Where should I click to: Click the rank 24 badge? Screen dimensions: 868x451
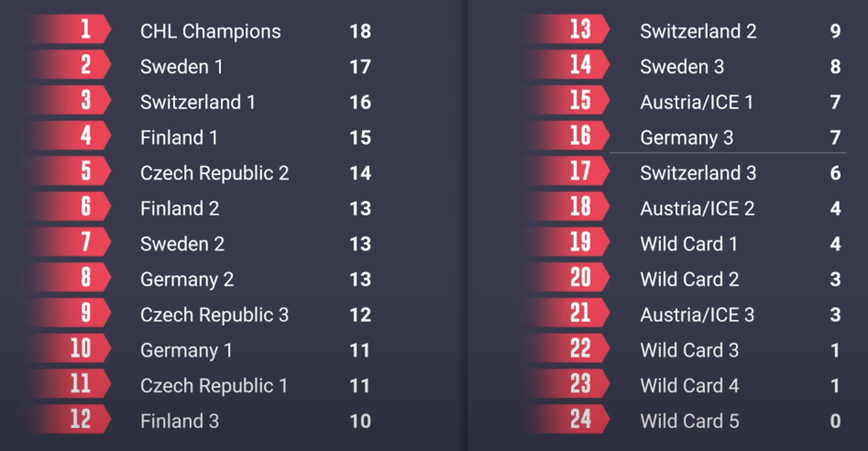tap(580, 419)
